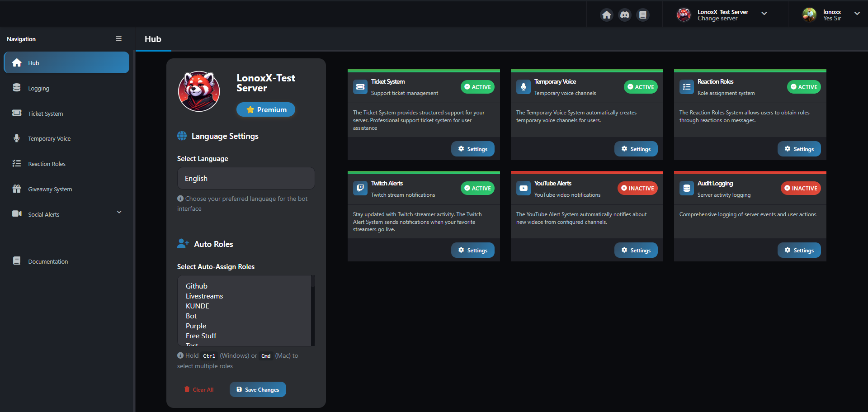Select the Livestreams role in list
Image resolution: width=868 pixels, height=412 pixels.
click(x=204, y=296)
